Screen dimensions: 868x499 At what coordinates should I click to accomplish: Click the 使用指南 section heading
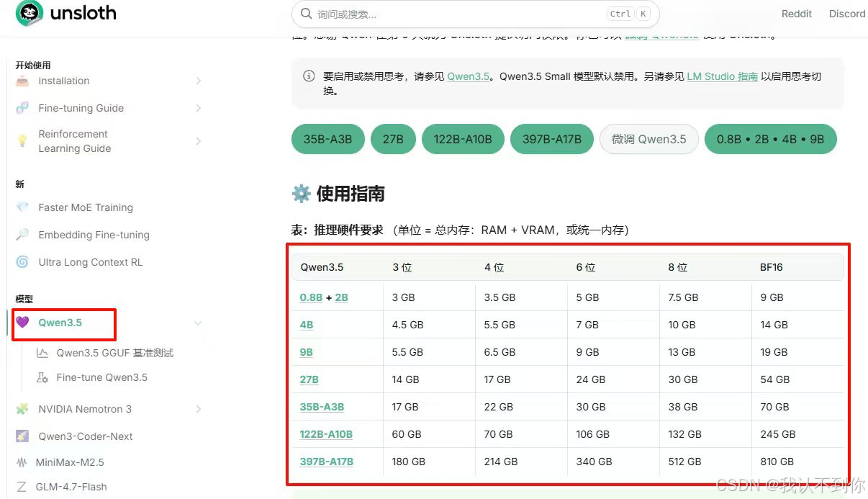click(351, 194)
